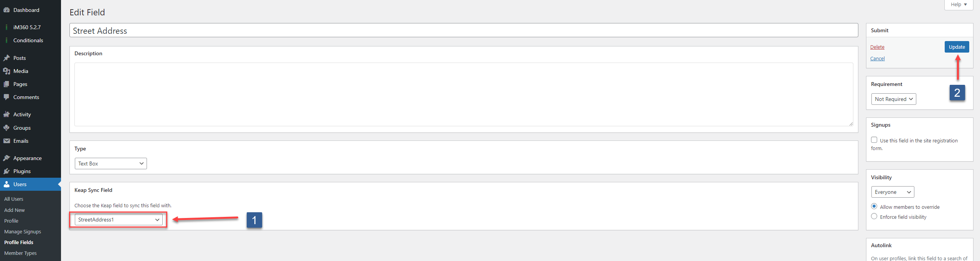This screenshot has width=980, height=261.
Task: Click the Delete link under Submit
Action: pos(877,47)
